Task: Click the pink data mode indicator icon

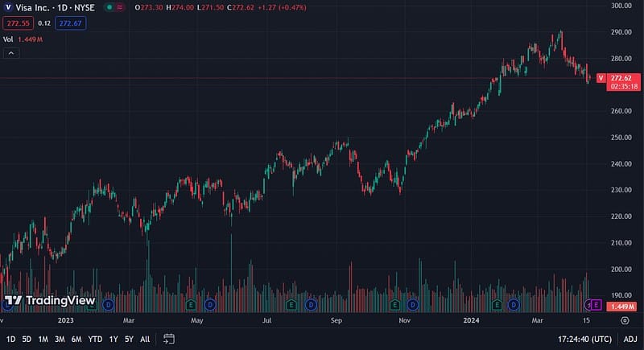Action: (121, 7)
